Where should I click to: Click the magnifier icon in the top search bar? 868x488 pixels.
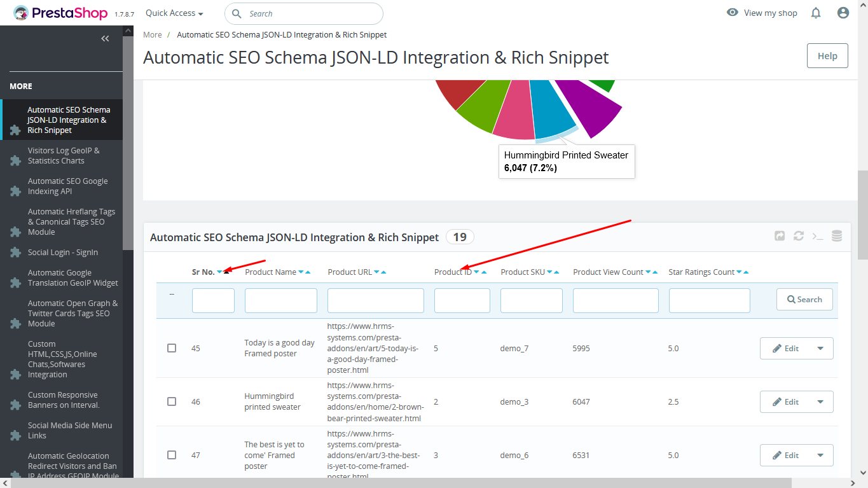pos(237,13)
